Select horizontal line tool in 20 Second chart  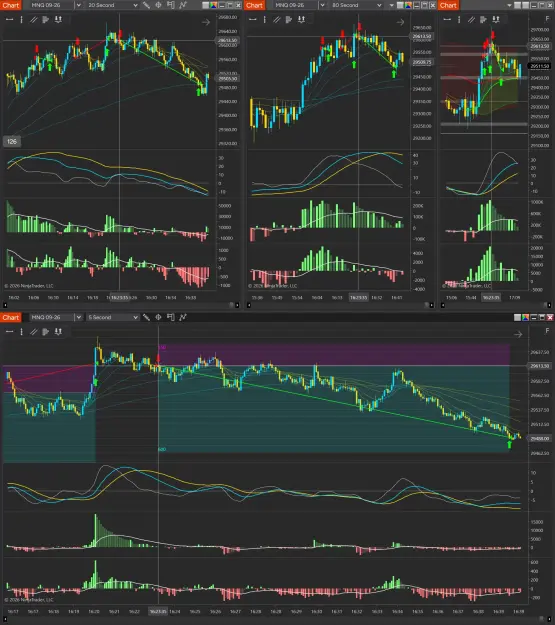coord(10,19)
